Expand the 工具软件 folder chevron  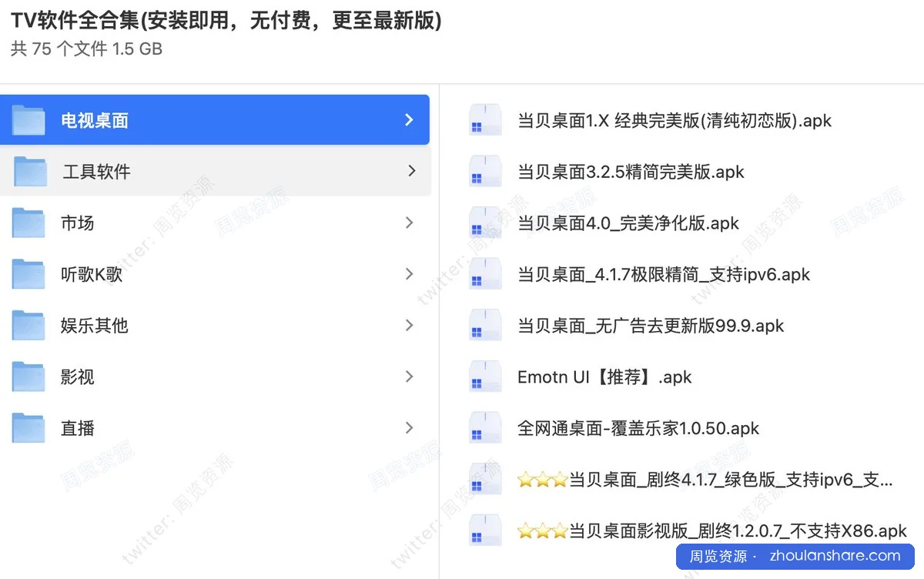(x=412, y=171)
